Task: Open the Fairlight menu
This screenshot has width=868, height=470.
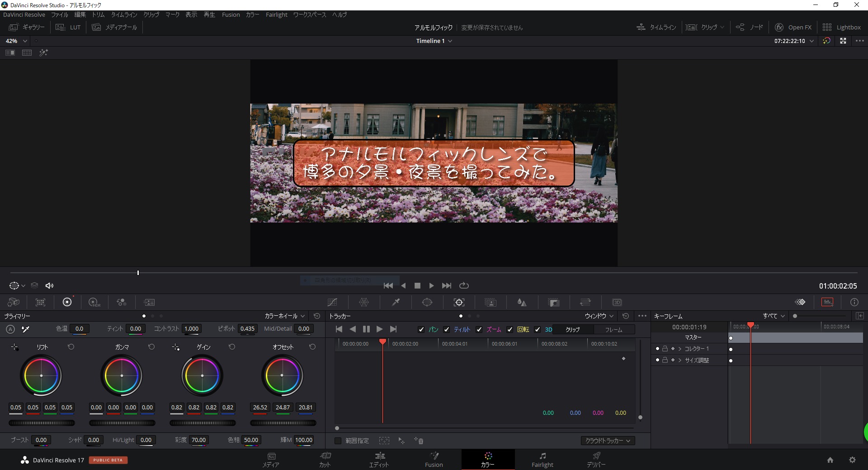Action: point(276,14)
